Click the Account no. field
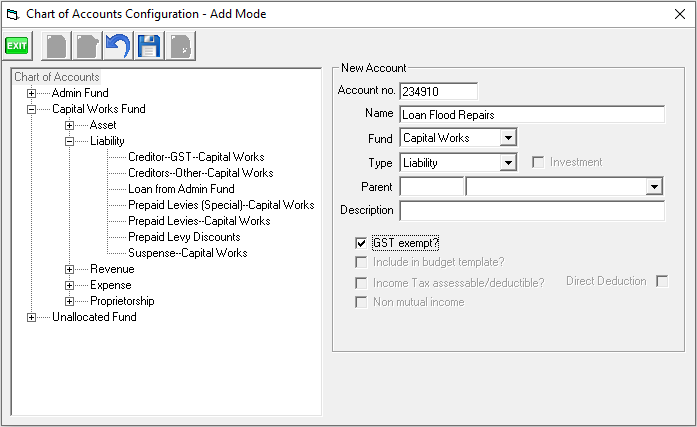The width and height of the screenshot is (697, 427). (x=438, y=91)
